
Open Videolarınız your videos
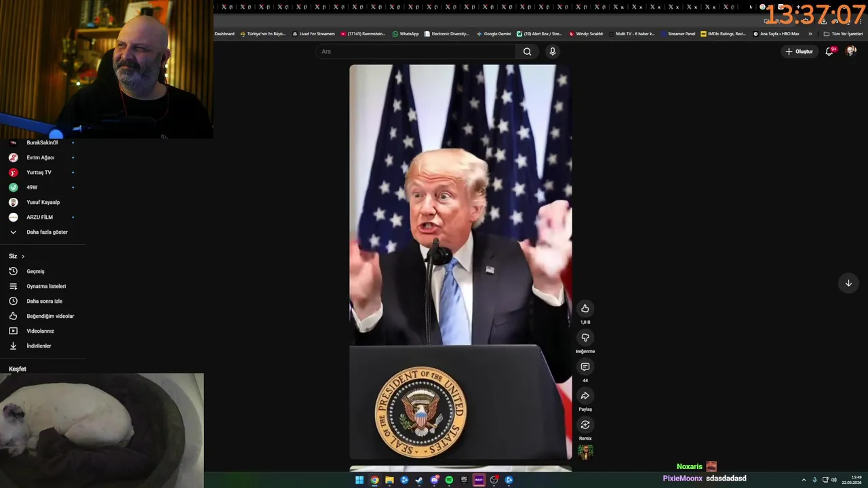(41, 331)
